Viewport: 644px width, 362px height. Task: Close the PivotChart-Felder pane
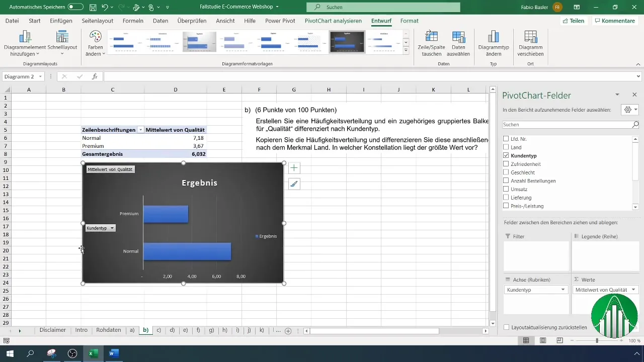coord(634,95)
